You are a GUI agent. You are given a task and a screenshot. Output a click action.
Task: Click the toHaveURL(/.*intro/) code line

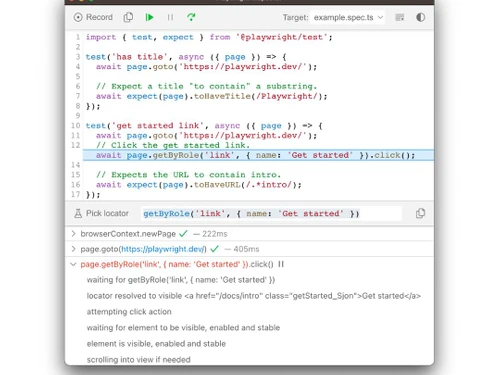pyautogui.click(x=199, y=185)
